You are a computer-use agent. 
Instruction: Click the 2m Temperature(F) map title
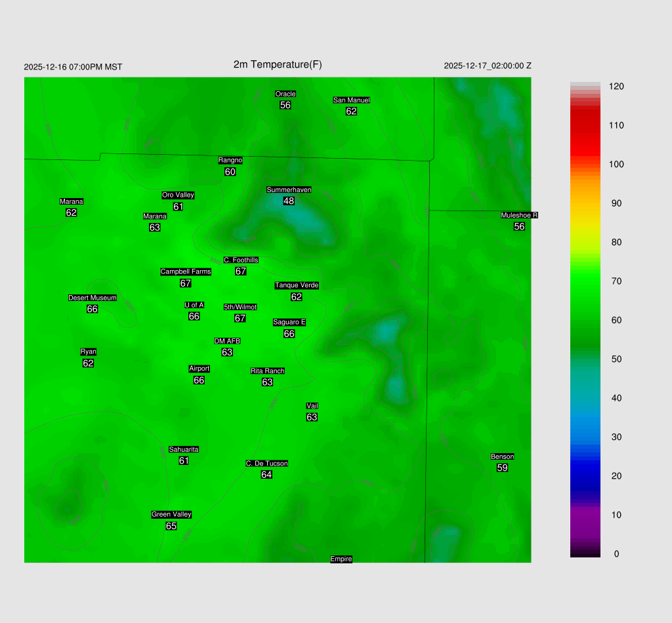pos(278,64)
